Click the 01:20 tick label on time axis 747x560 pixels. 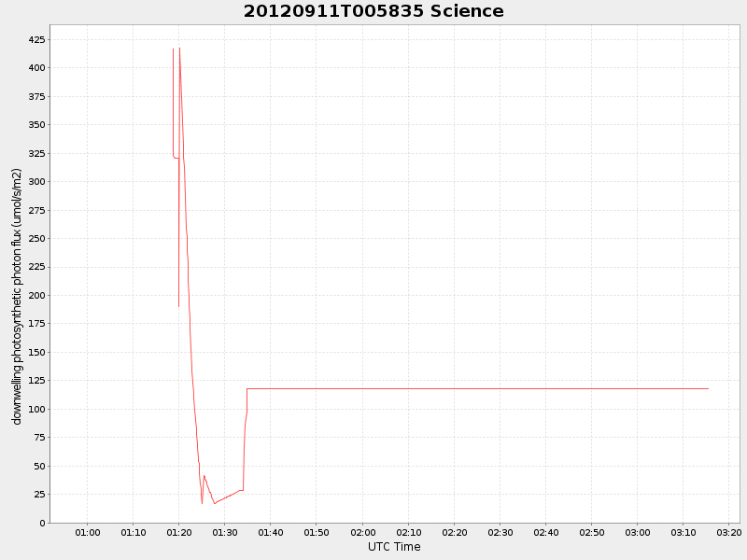[x=179, y=532]
